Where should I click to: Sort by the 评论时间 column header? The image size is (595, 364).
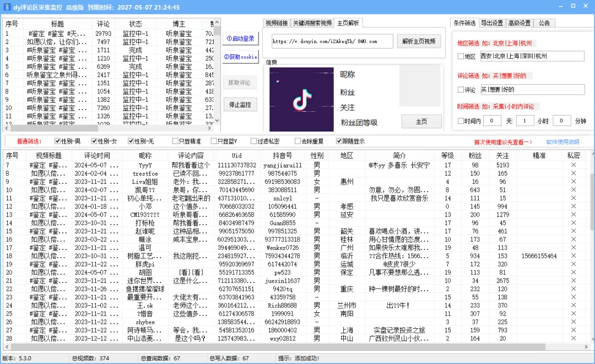97,155
